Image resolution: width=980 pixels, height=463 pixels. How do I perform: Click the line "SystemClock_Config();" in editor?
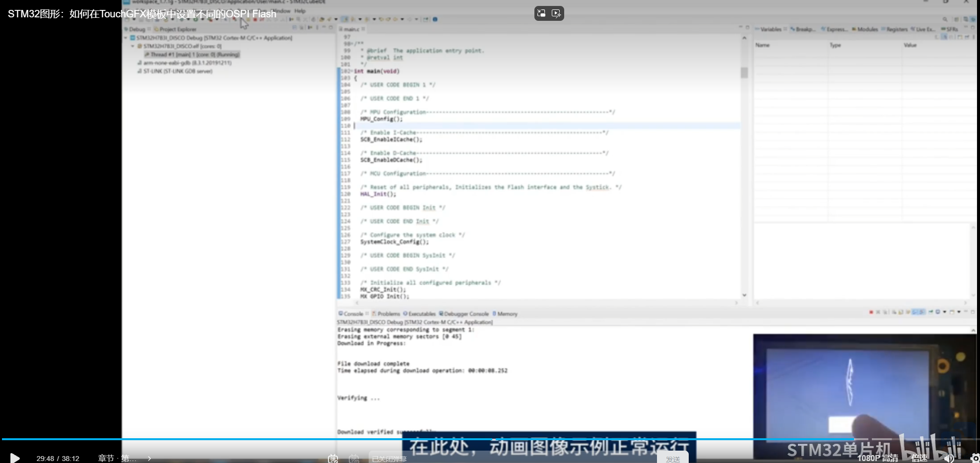pos(394,242)
